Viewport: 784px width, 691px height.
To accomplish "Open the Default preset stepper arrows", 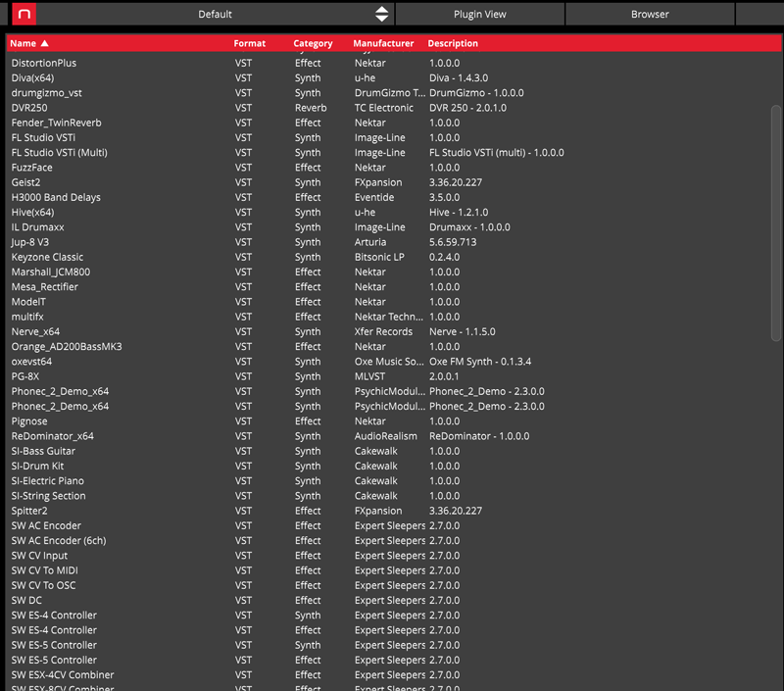I will pos(381,14).
